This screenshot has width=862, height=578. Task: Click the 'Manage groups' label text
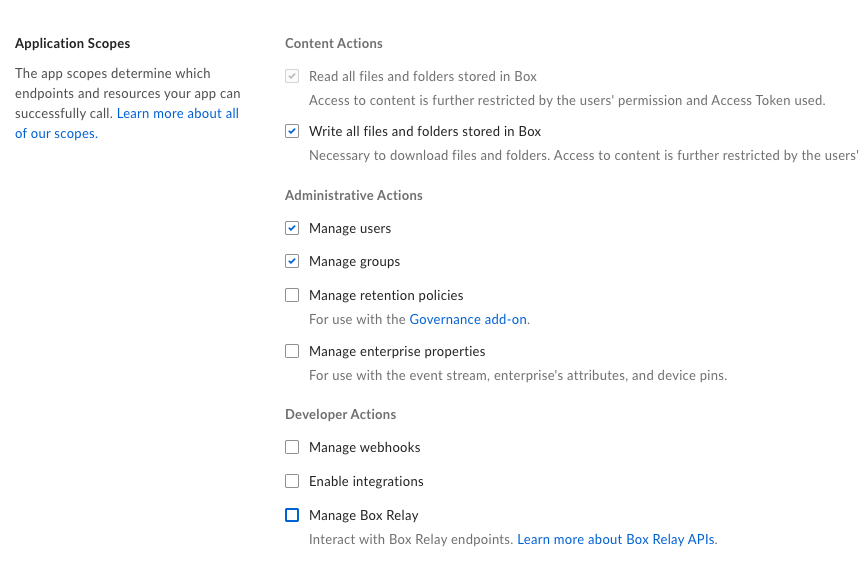pos(354,261)
